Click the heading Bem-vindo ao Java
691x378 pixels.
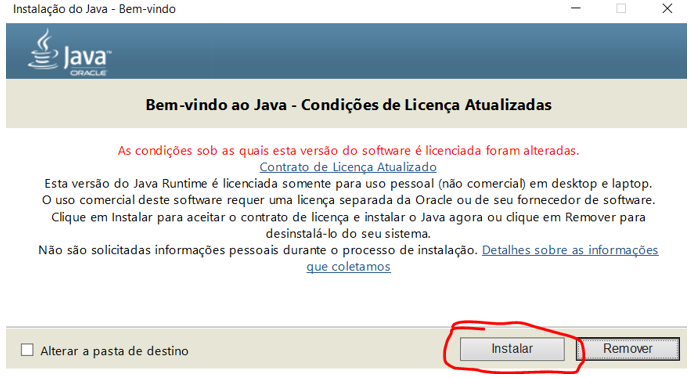click(x=349, y=105)
